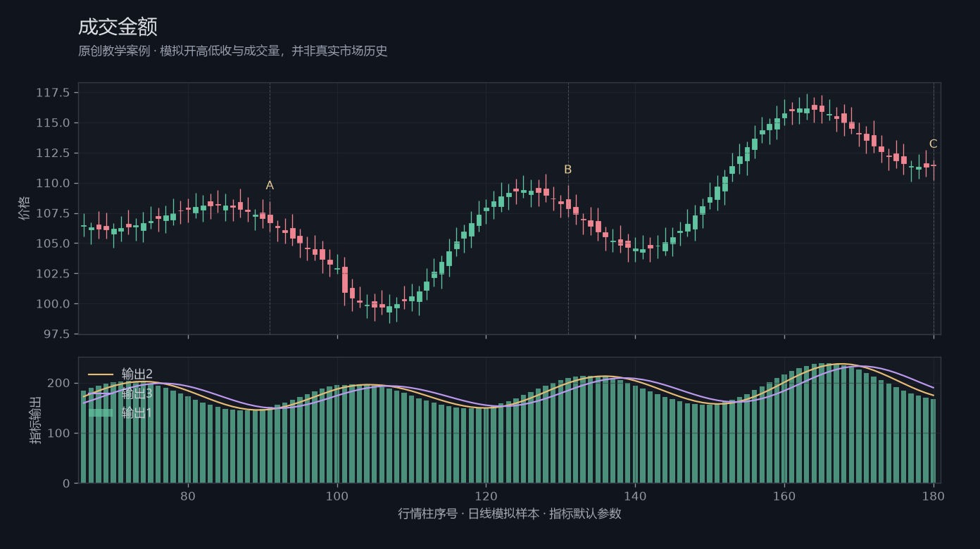
Task: Click indicator axis value 100
Action: point(61,434)
